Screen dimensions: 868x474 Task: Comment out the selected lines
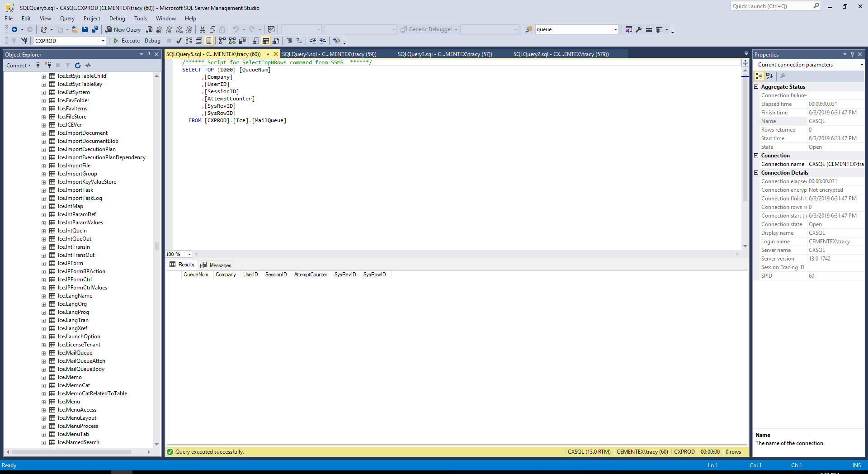(x=289, y=41)
